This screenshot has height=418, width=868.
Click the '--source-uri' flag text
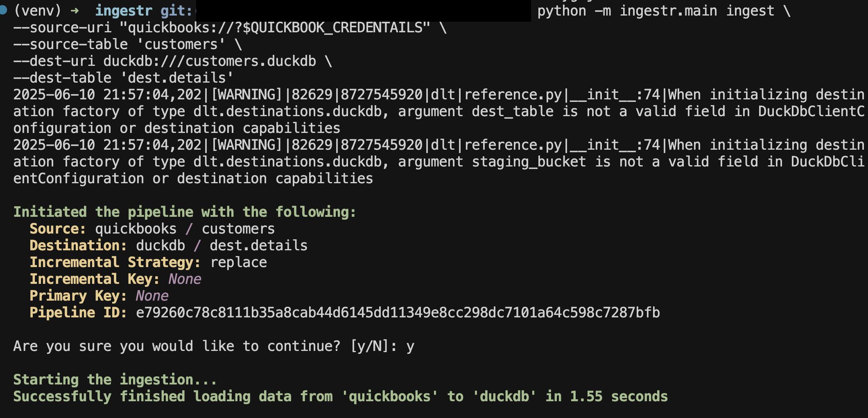(x=62, y=28)
